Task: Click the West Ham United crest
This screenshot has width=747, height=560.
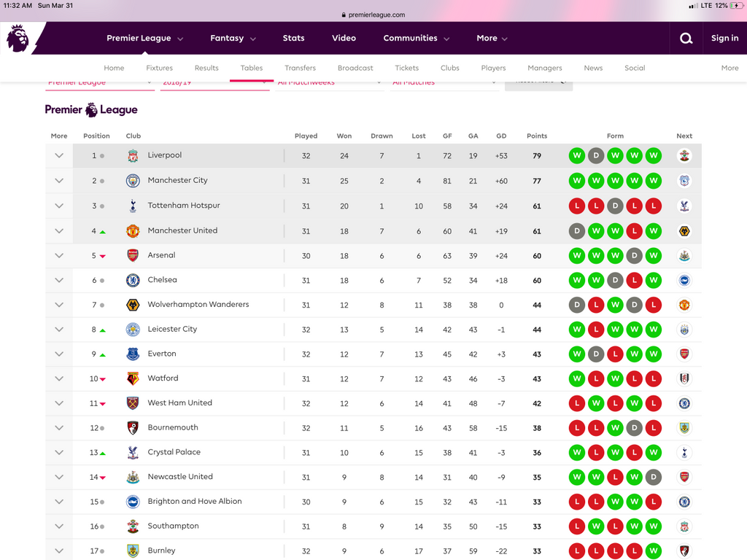Action: [x=133, y=403]
